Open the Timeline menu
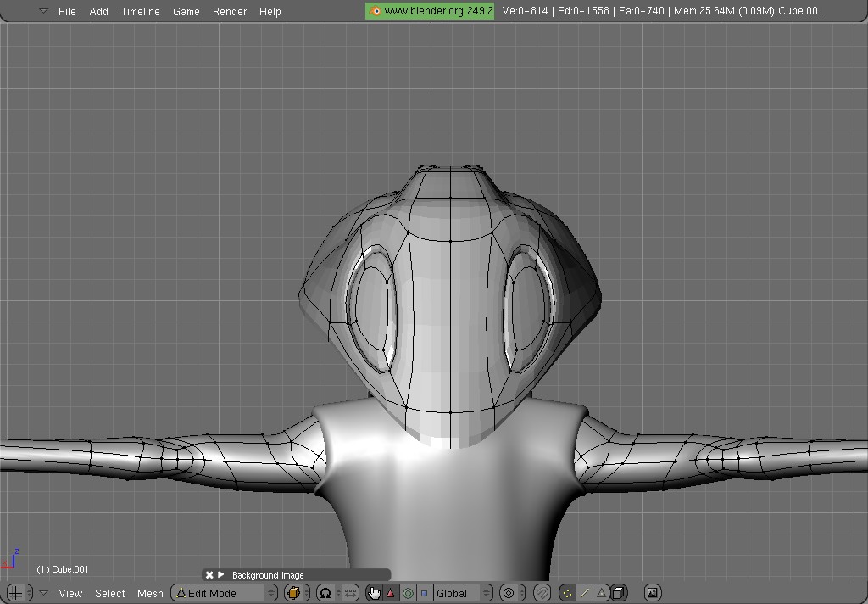This screenshot has height=604, width=868. (140, 11)
